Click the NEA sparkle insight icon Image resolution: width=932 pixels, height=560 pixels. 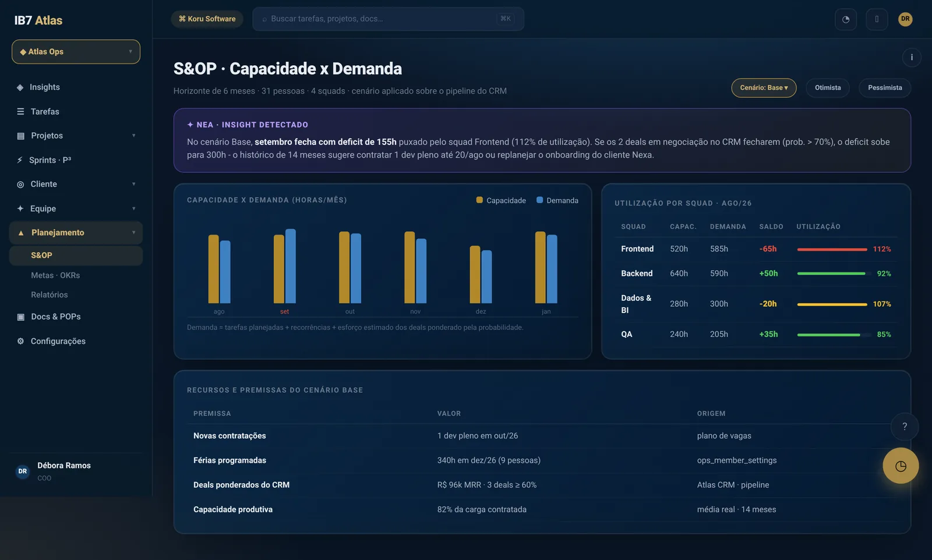190,125
